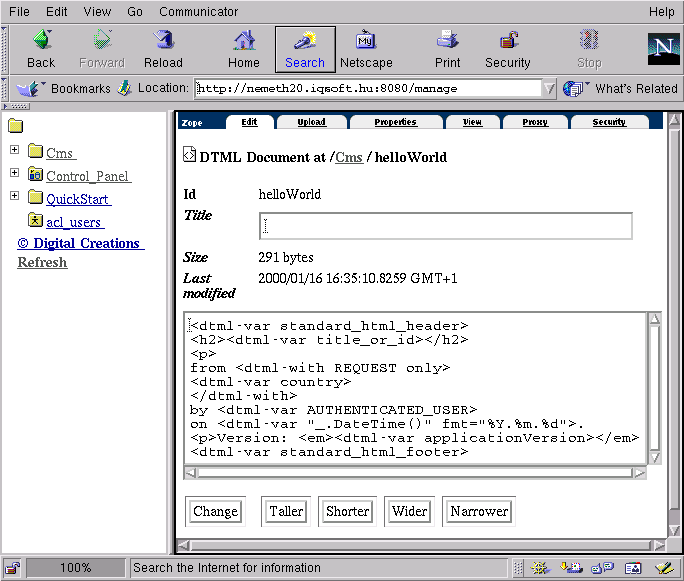Switch to the Security tab
684x581 pixels.
click(x=609, y=122)
